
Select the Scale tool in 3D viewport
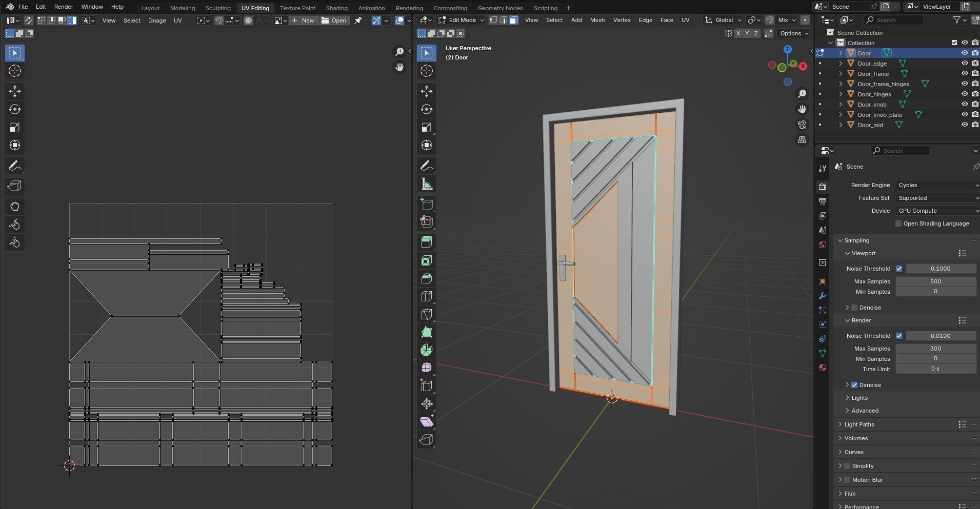(427, 127)
